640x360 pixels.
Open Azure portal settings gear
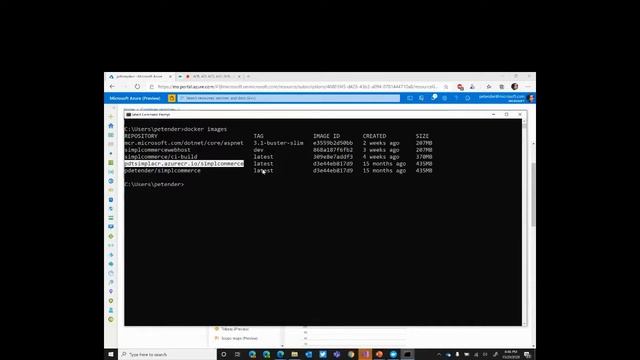[x=444, y=98]
